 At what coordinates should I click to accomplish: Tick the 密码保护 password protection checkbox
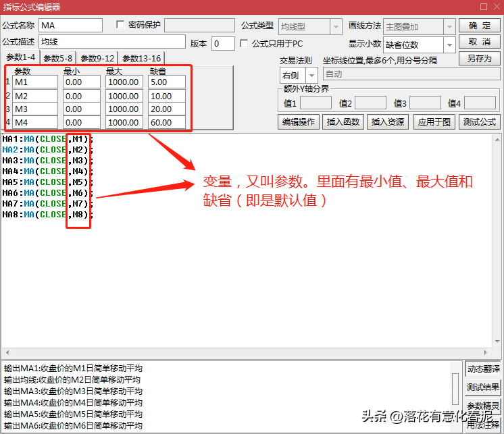(x=120, y=25)
